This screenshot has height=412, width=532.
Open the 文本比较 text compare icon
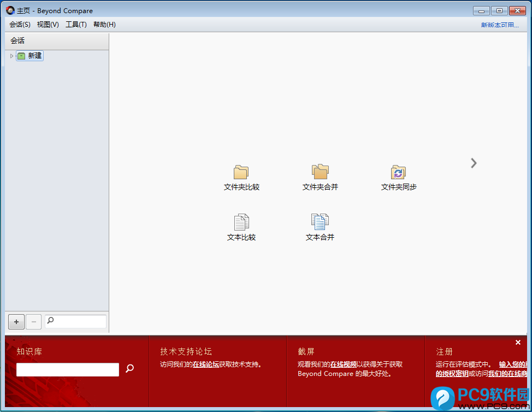(x=241, y=222)
